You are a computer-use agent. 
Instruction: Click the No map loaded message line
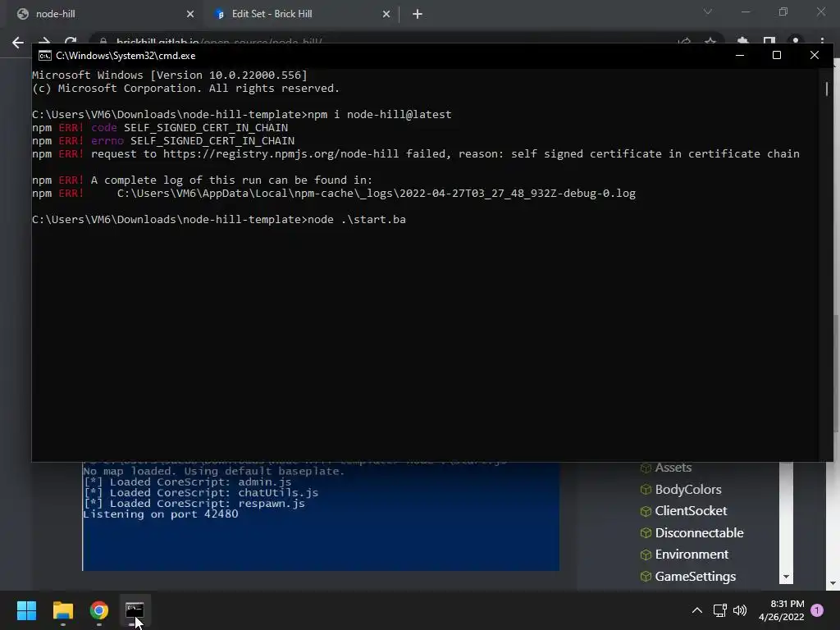(214, 472)
